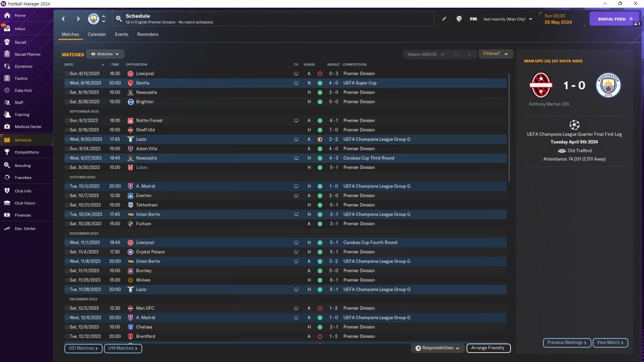Open the FM menu icon

coord(473,19)
